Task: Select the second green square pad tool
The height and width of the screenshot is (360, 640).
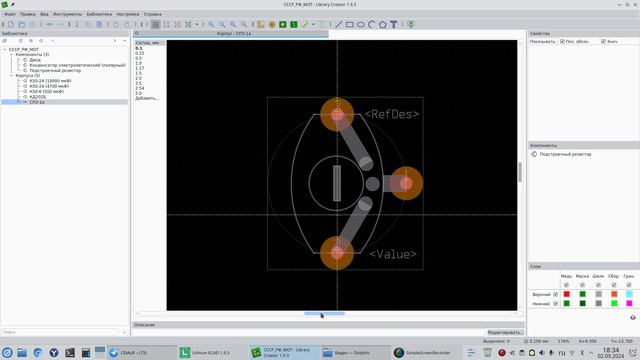Action: click(293, 24)
